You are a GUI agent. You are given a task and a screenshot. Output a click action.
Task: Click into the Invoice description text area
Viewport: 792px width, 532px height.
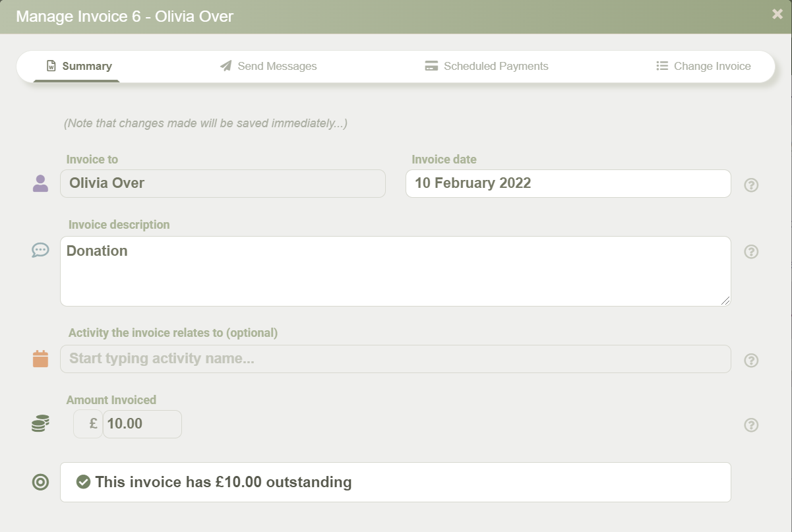coord(395,271)
